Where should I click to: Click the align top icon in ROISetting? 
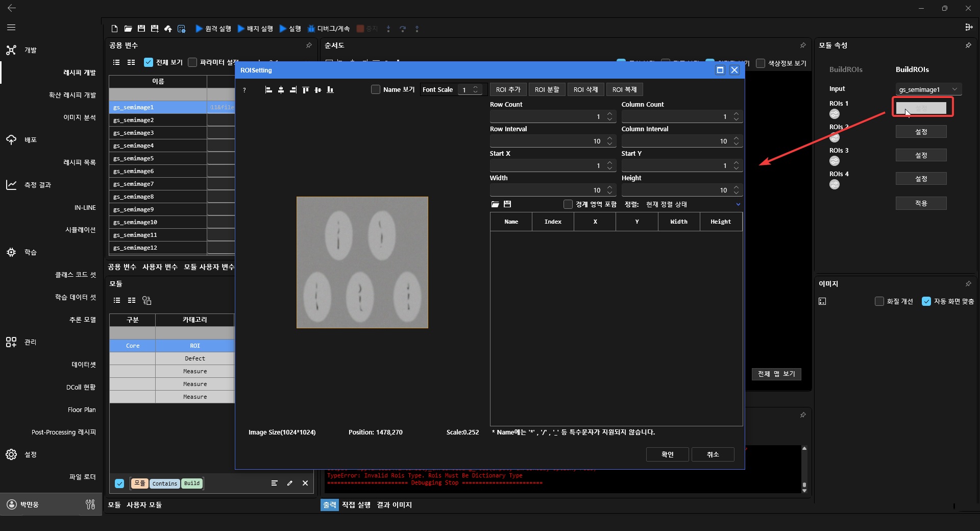coord(305,90)
